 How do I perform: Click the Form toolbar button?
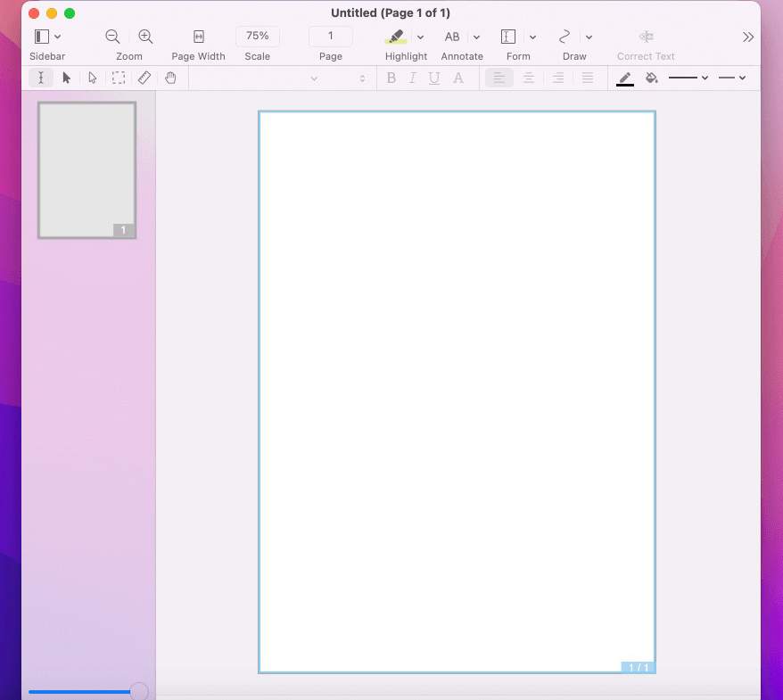(x=508, y=37)
